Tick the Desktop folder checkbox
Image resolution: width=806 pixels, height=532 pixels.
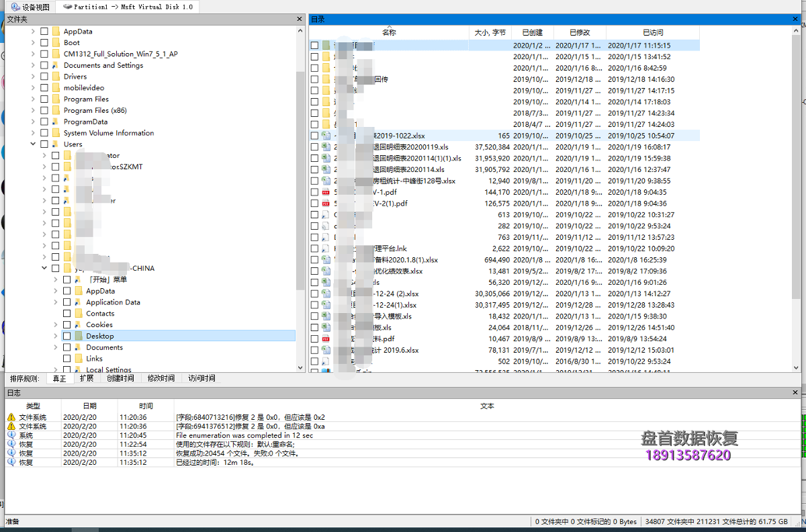(66, 336)
